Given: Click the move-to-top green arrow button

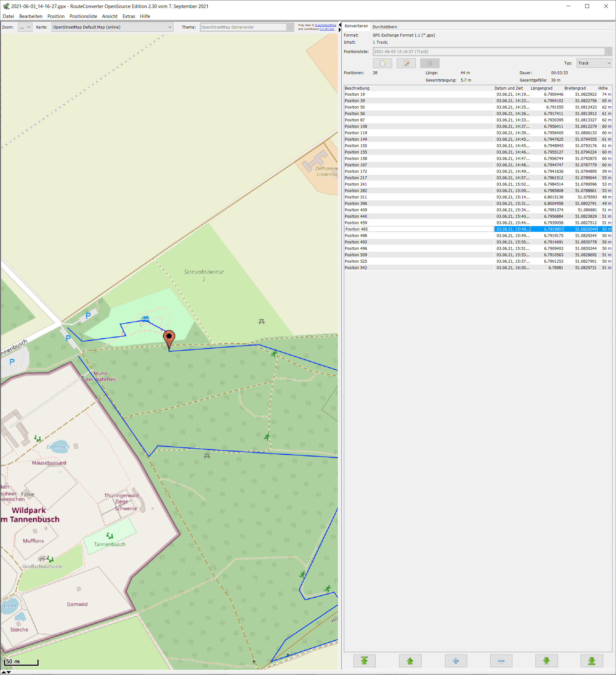Looking at the screenshot, I should pyautogui.click(x=364, y=661).
